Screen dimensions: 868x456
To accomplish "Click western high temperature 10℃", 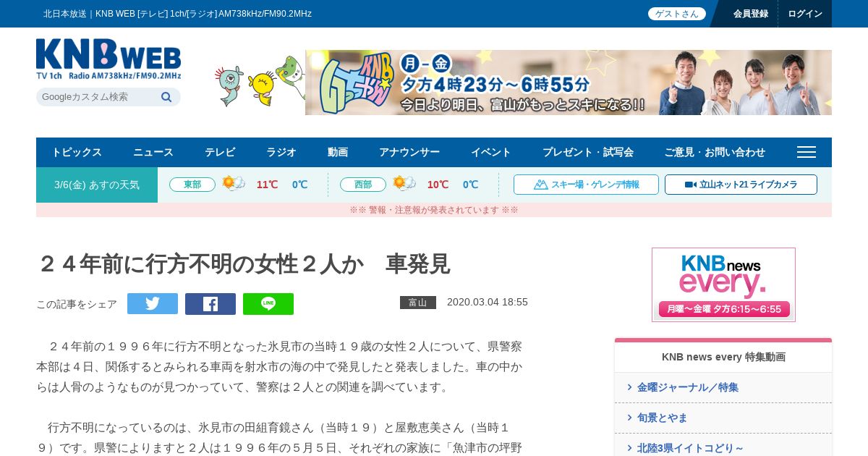I will click(438, 185).
